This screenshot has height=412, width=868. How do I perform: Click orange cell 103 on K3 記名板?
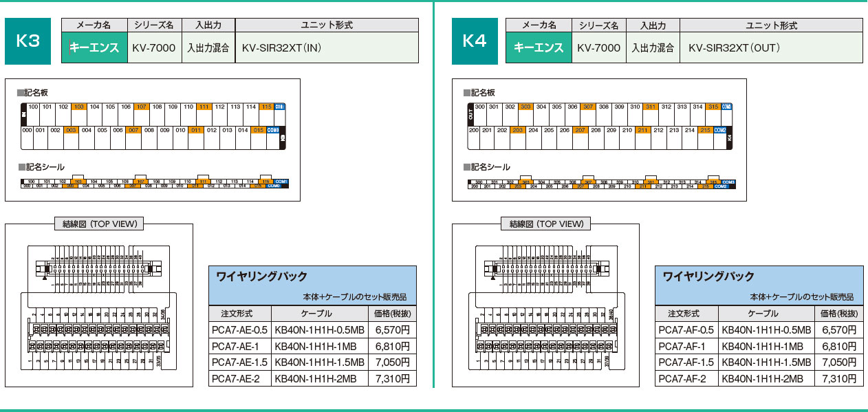[x=78, y=107]
